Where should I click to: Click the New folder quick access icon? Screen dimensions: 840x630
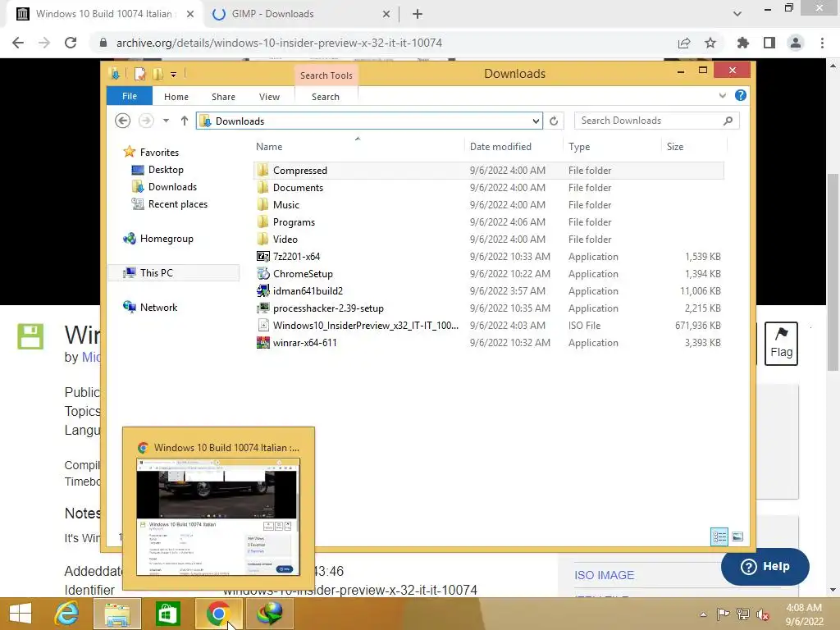tap(157, 74)
